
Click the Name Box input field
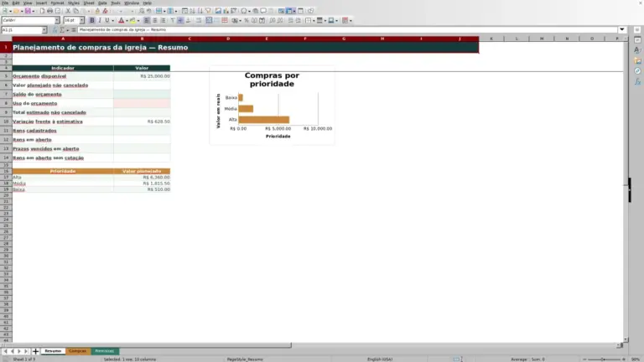[22, 30]
